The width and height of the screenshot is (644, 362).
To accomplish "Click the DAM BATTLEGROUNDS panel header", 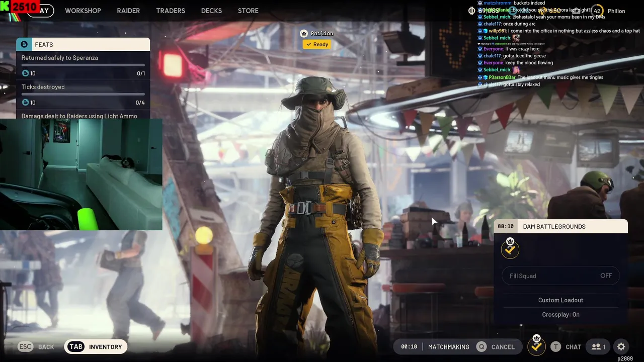I will 560,226.
